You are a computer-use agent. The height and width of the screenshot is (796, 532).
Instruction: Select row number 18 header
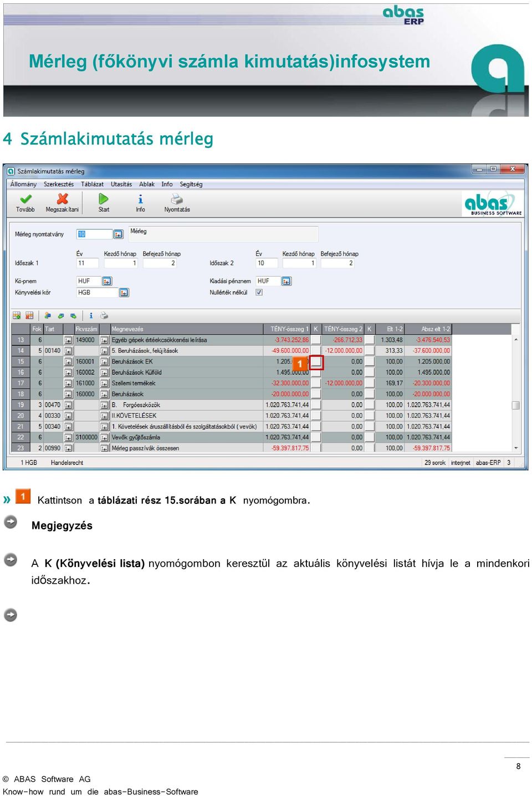point(21,394)
